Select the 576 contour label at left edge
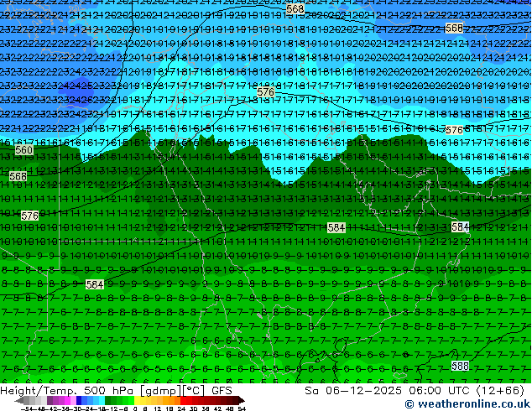Image resolution: width=532 pixels, height=411 pixels. [30, 216]
